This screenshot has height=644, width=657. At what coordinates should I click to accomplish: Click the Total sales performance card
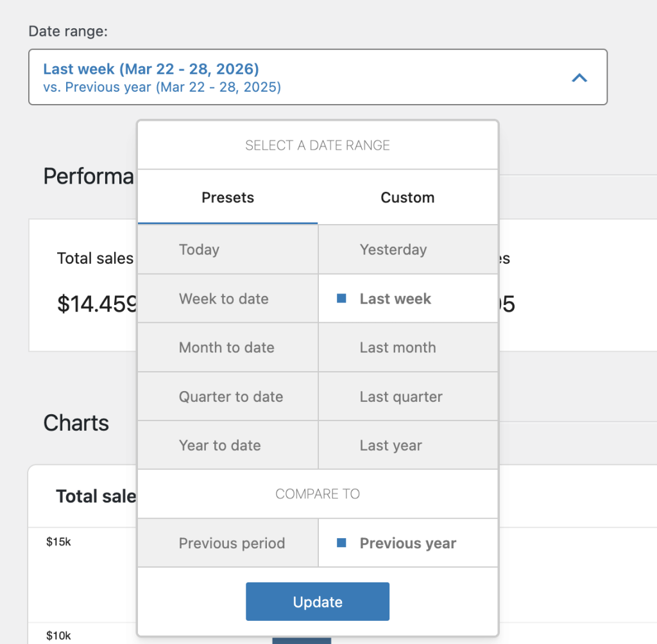[x=82, y=285]
